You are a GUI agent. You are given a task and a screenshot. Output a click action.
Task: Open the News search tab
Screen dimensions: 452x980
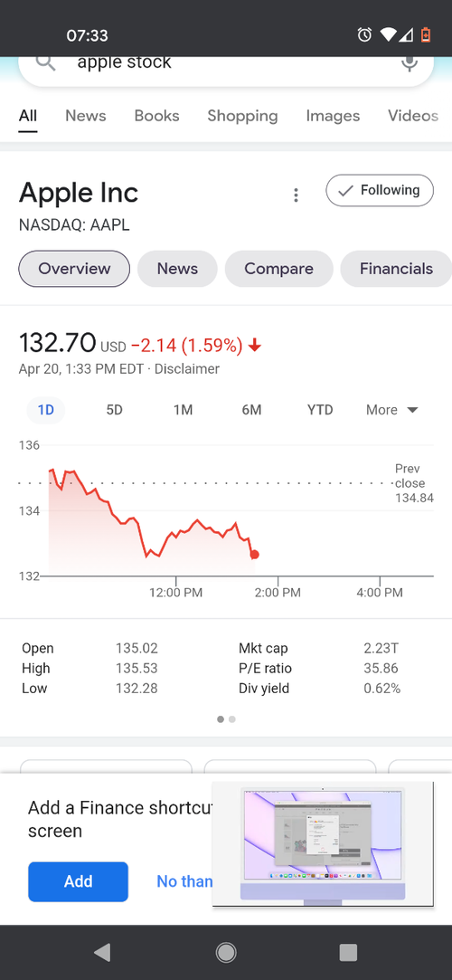(86, 116)
